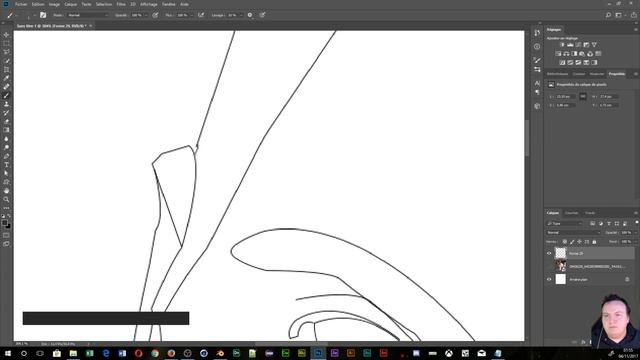
Task: Open the layer blend mode dropdown
Action: [x=573, y=232]
